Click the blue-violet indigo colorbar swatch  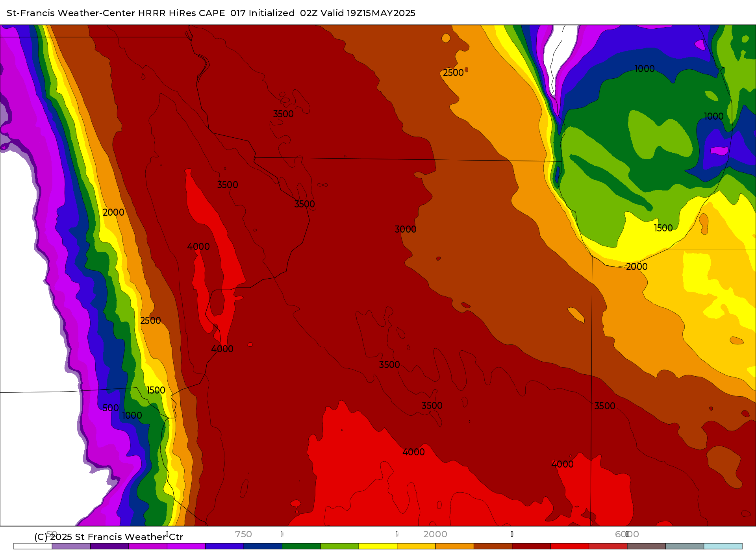[224, 546]
